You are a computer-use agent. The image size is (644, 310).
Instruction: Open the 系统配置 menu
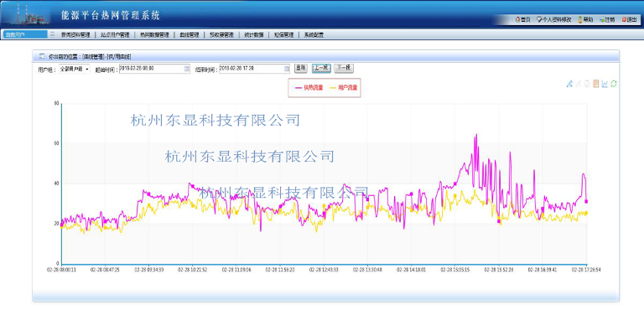pos(314,35)
